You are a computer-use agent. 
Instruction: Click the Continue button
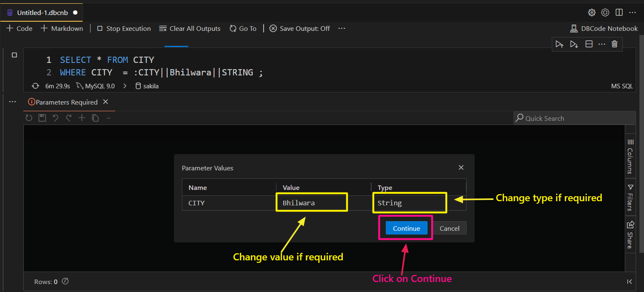click(x=406, y=228)
